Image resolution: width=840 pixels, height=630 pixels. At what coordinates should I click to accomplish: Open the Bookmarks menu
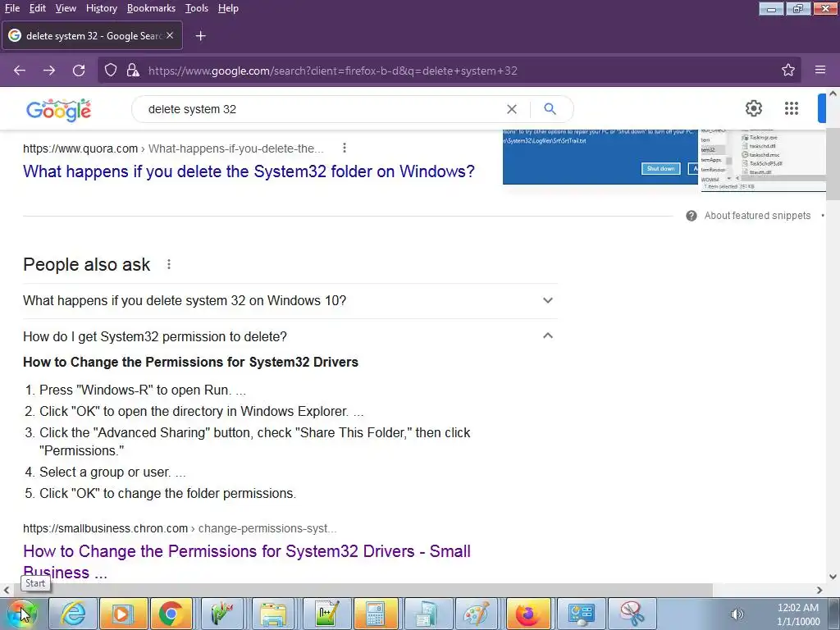(151, 8)
